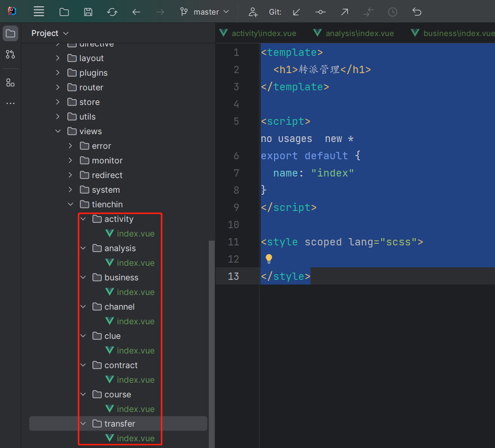Click the Synchronize/reload icon
The image size is (495, 448).
pyautogui.click(x=112, y=12)
